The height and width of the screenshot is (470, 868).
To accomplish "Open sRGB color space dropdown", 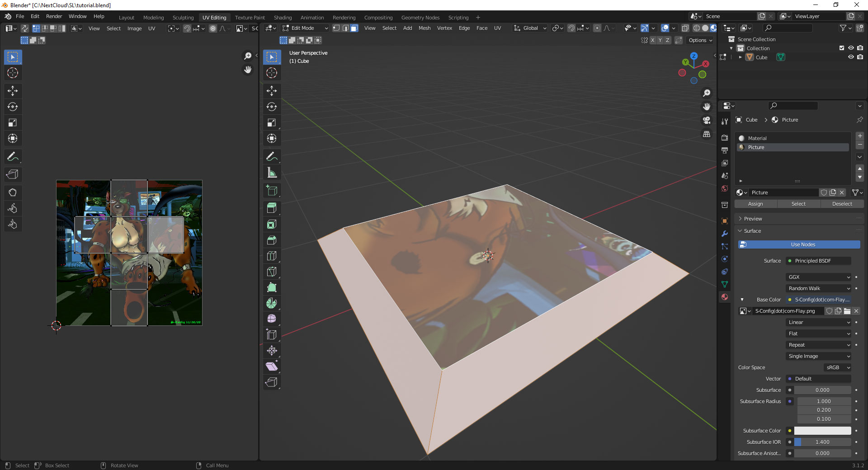I will click(838, 367).
